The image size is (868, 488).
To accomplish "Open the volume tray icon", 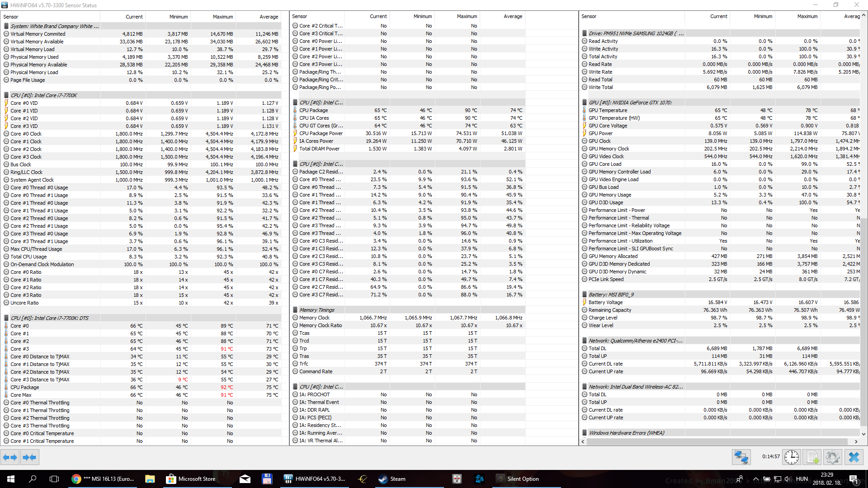I will (x=788, y=479).
